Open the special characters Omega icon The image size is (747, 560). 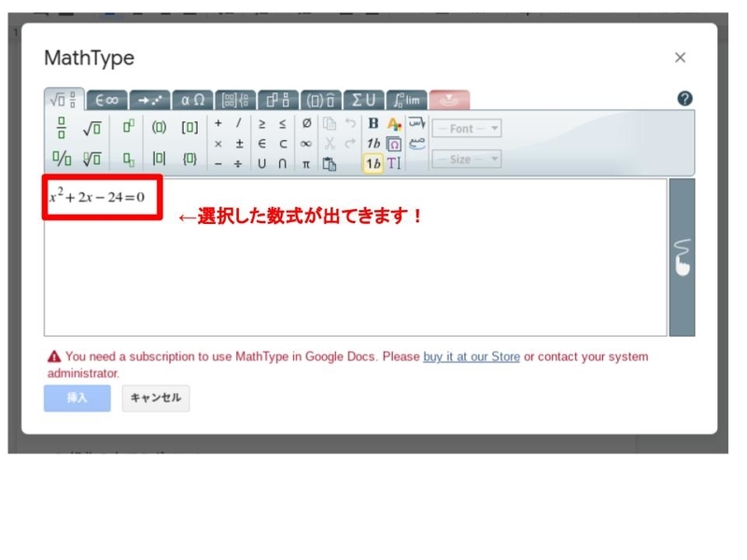394,144
